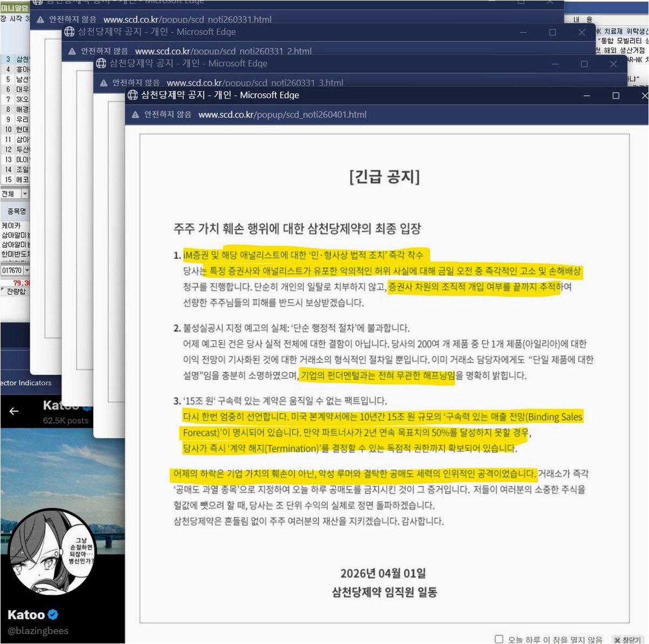This screenshot has height=644, width=649.
Task: Click the 017670 stock code field
Action: (x=12, y=270)
